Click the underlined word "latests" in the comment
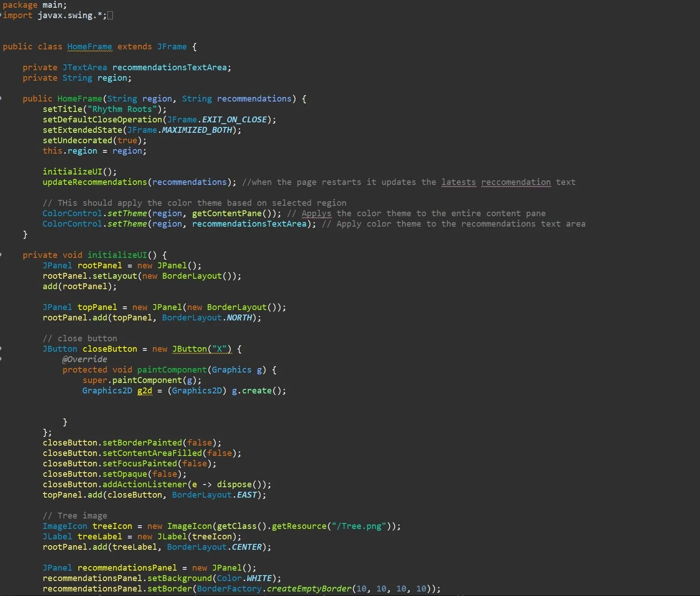 tap(459, 182)
